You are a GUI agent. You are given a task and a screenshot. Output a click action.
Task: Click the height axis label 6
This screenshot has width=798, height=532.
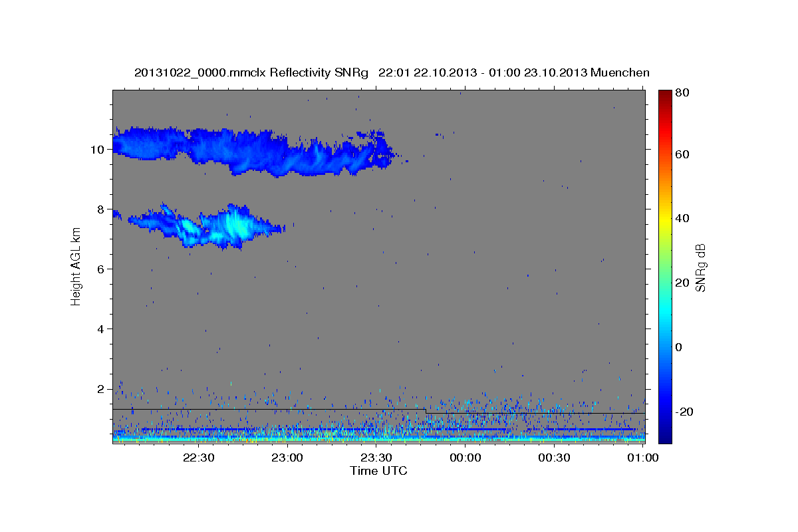pyautogui.click(x=102, y=269)
